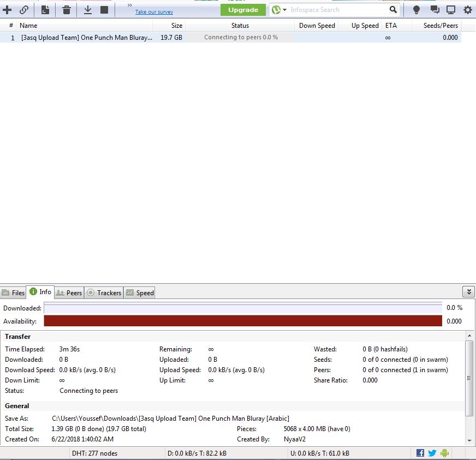
Task: Click the Add Torrent from URL link icon
Action: [24, 10]
